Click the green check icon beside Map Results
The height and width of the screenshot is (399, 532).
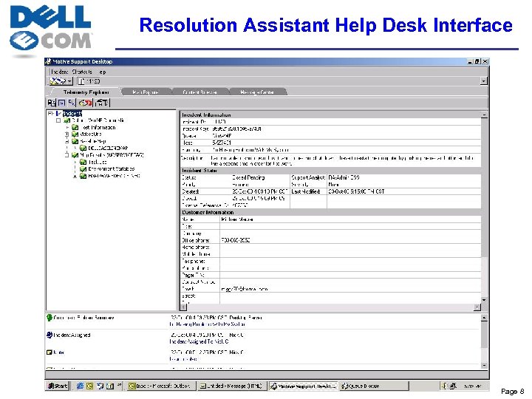[x=75, y=155]
